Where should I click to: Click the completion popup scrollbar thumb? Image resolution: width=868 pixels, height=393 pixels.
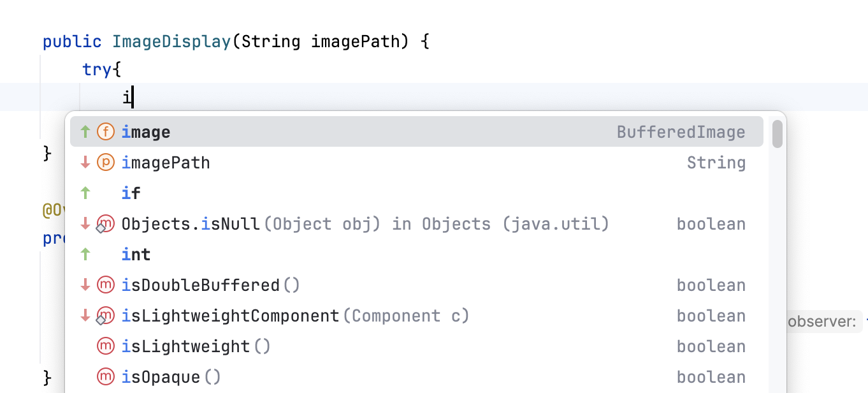(x=777, y=134)
